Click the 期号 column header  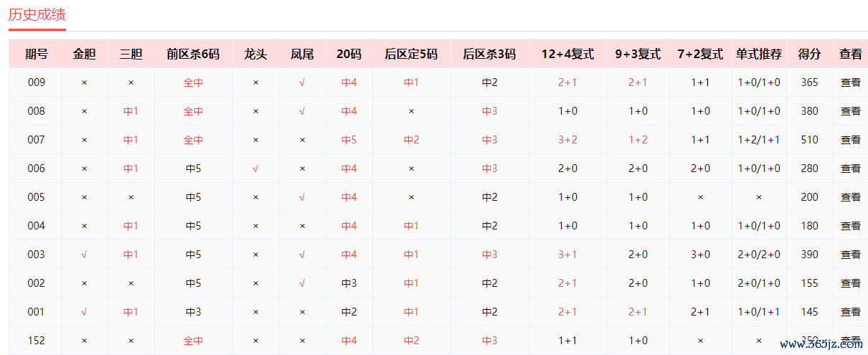[x=36, y=54]
